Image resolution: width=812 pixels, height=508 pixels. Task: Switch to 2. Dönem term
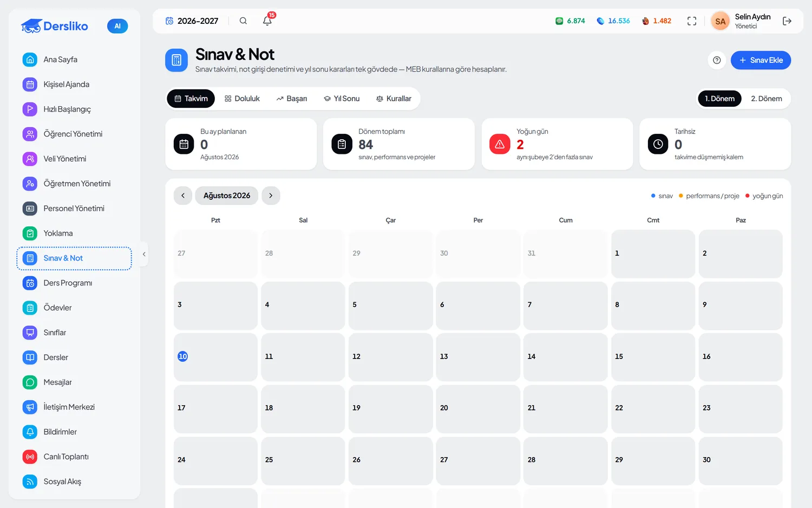[x=767, y=99]
